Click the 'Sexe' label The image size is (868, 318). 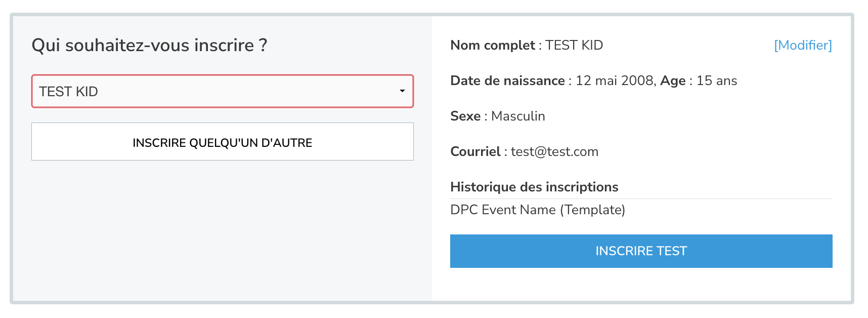[x=465, y=116]
